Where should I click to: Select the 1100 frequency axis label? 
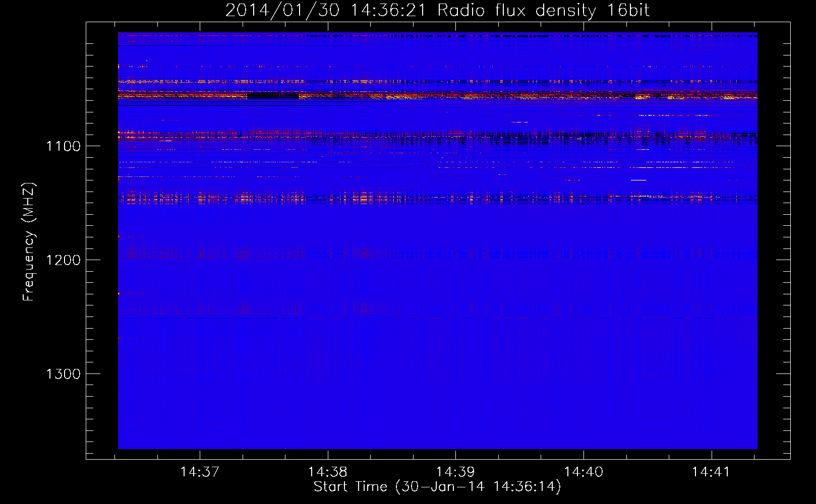point(63,147)
